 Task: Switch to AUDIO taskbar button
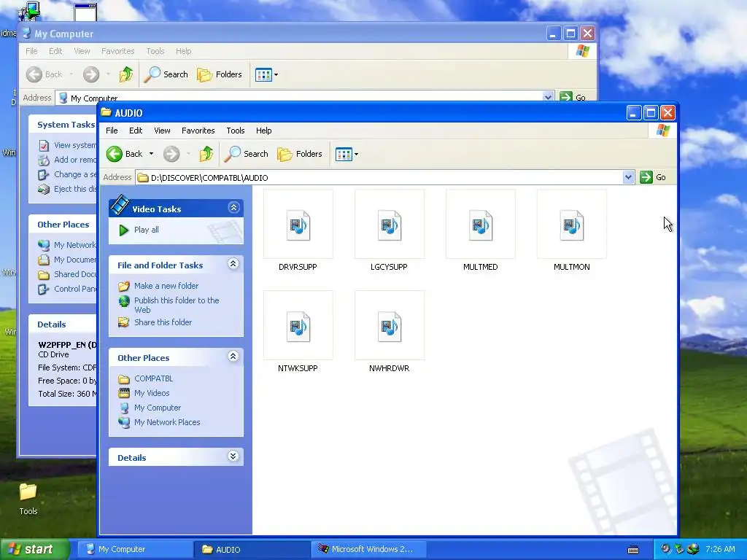click(x=252, y=549)
